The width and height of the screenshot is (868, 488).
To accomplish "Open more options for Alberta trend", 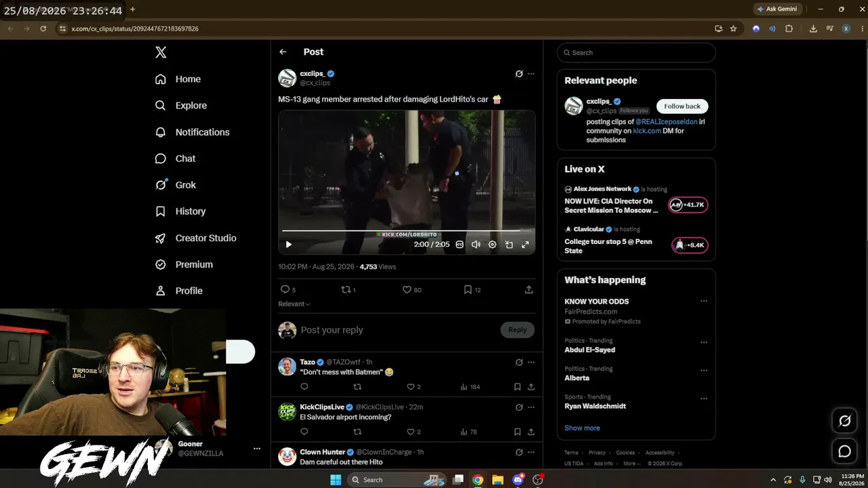I will pos(704,370).
